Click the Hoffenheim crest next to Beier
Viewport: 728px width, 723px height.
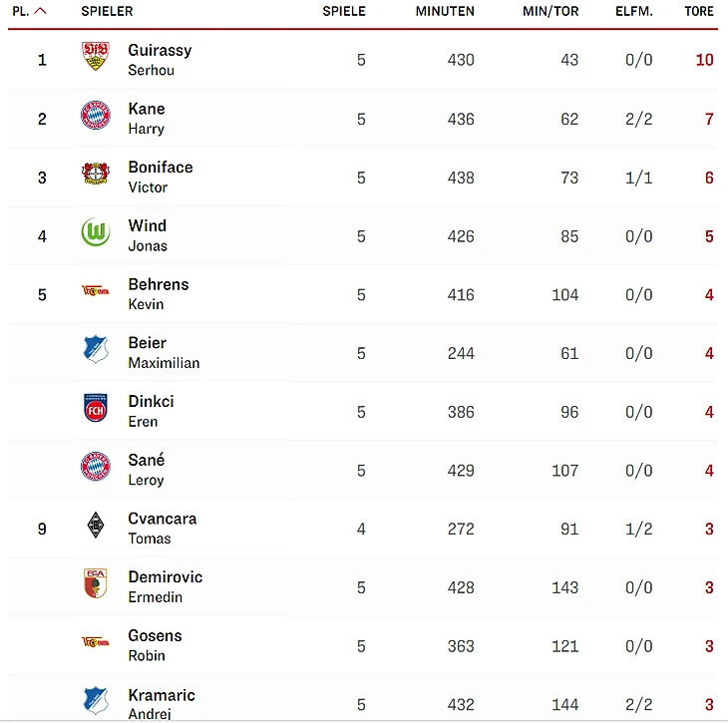(x=96, y=350)
